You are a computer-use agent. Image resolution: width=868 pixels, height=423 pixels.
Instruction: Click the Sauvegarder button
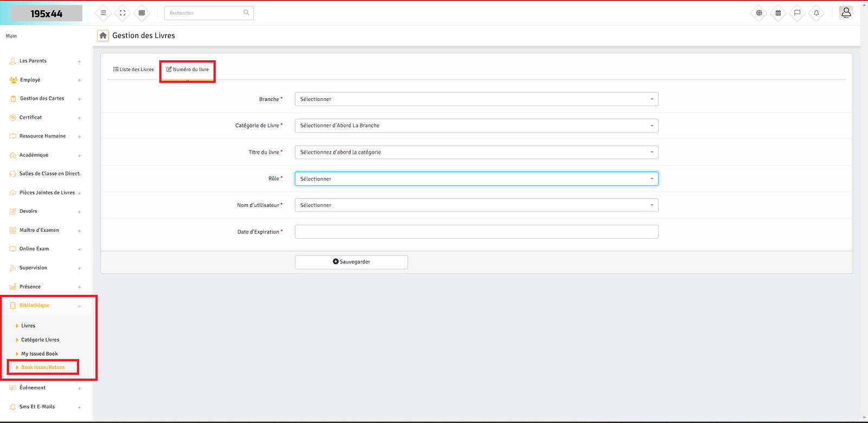(x=351, y=262)
